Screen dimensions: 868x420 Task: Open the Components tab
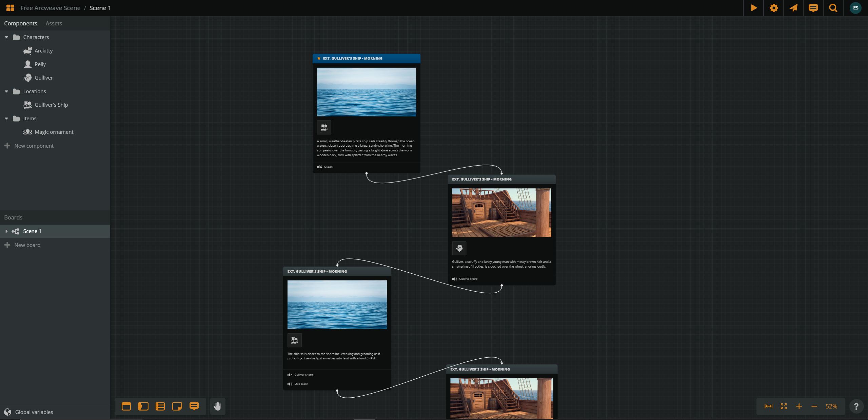coord(21,23)
